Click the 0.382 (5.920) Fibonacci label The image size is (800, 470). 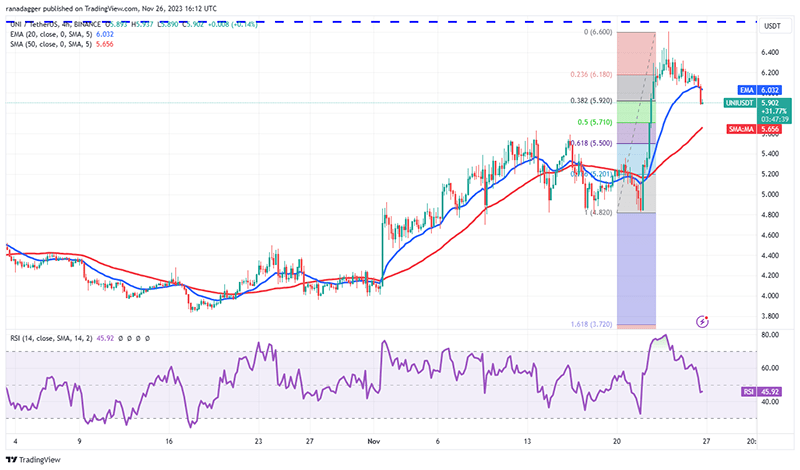click(599, 101)
